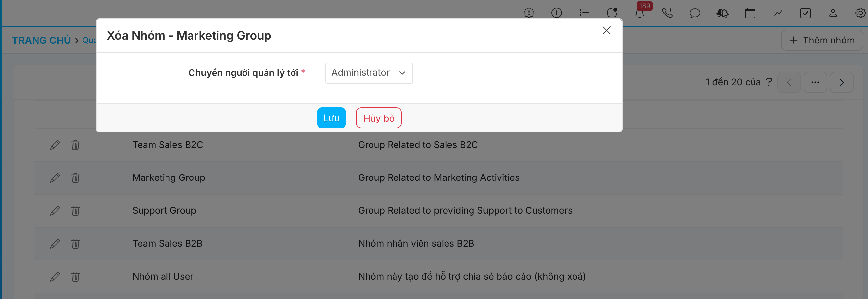
Task: Go to TRANG CHỦ breadcrumb link
Action: pyautogui.click(x=41, y=41)
